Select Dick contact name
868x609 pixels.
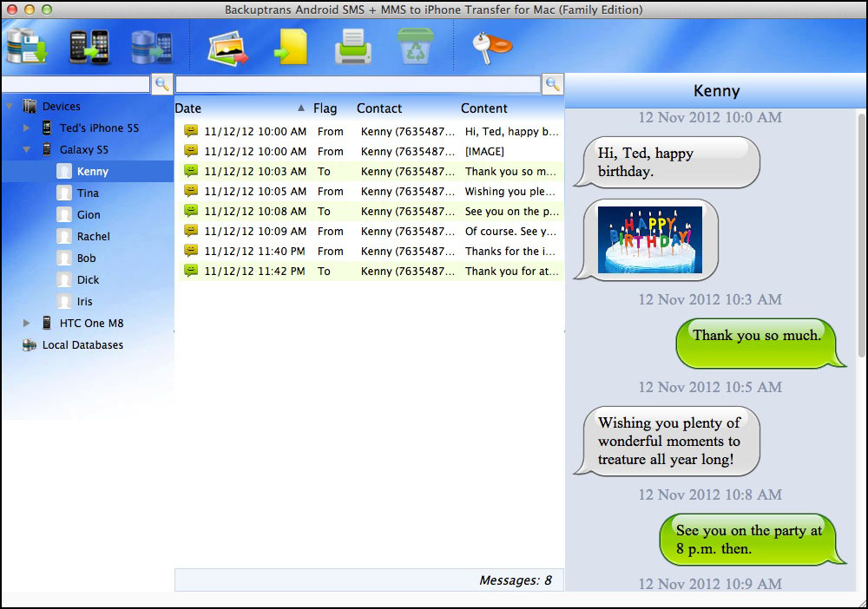coord(88,280)
